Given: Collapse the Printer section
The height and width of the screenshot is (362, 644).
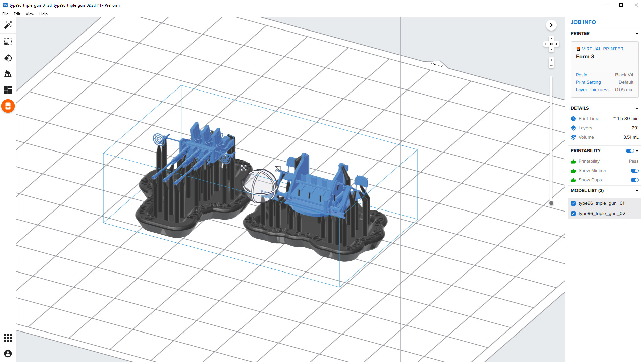Looking at the screenshot, I should tap(637, 34).
